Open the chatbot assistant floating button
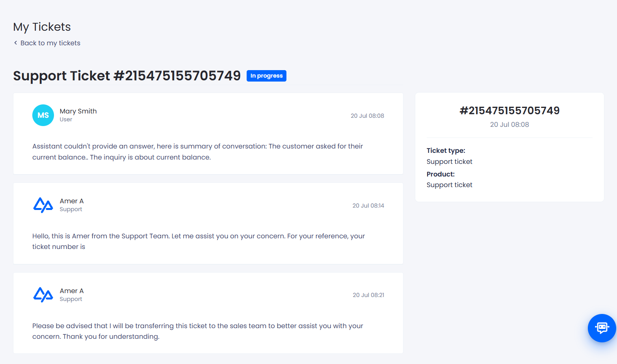This screenshot has height=364, width=617. (x=602, y=328)
